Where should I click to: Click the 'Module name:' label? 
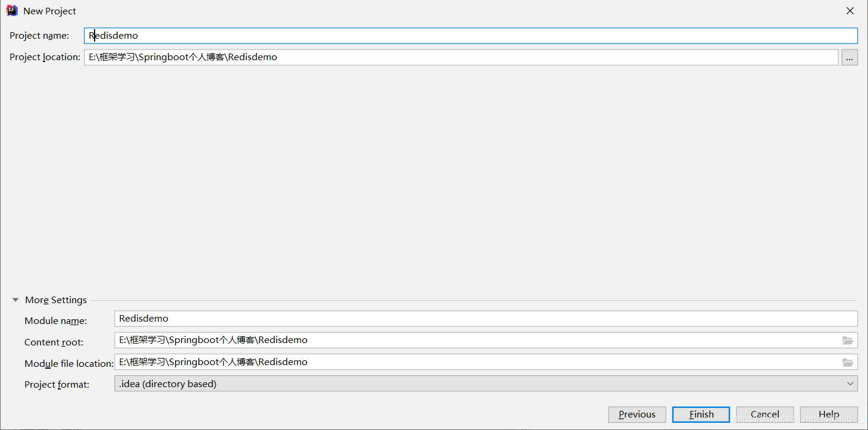[56, 321]
